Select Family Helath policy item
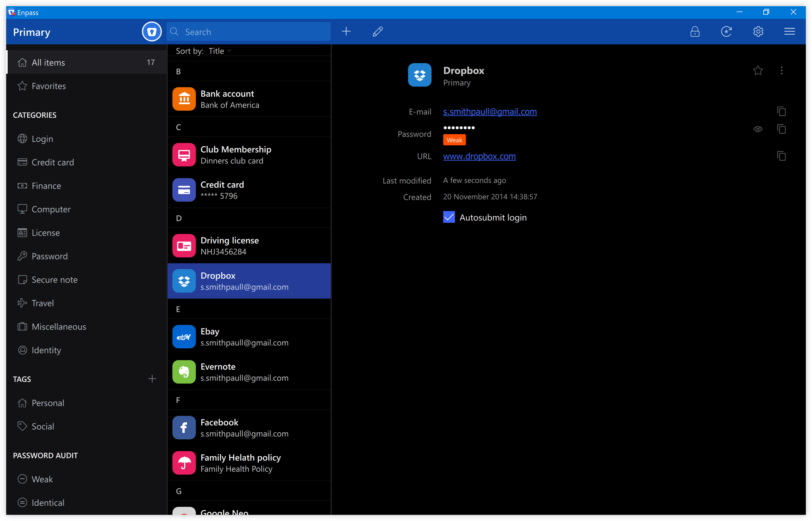The width and height of the screenshot is (812, 521). tap(249, 463)
